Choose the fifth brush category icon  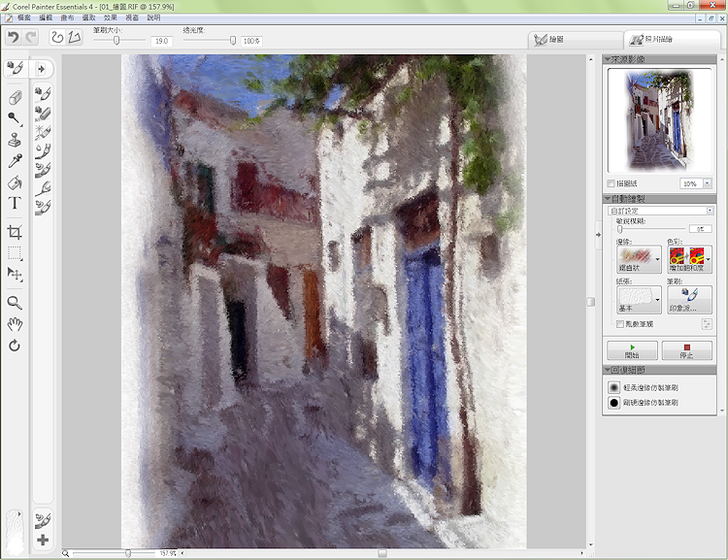point(43,170)
